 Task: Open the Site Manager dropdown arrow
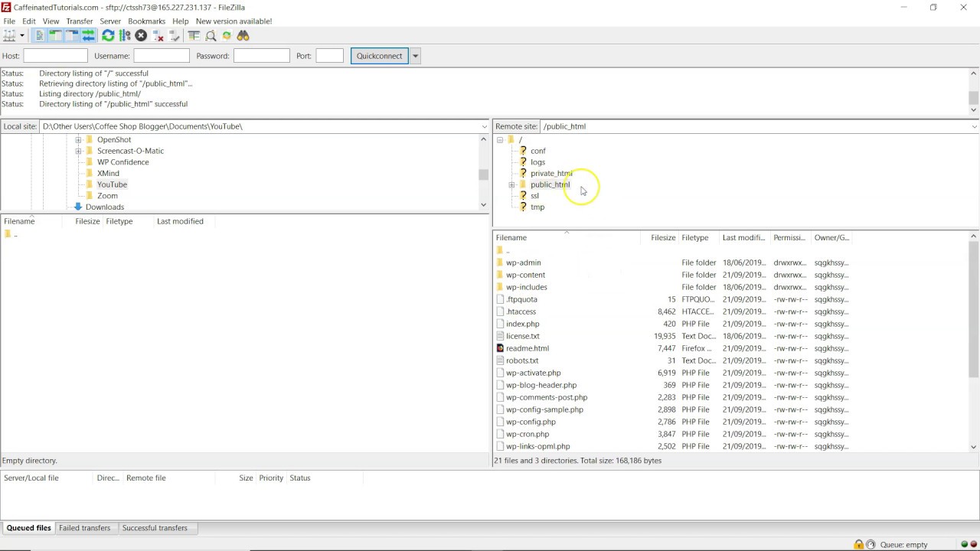point(22,35)
